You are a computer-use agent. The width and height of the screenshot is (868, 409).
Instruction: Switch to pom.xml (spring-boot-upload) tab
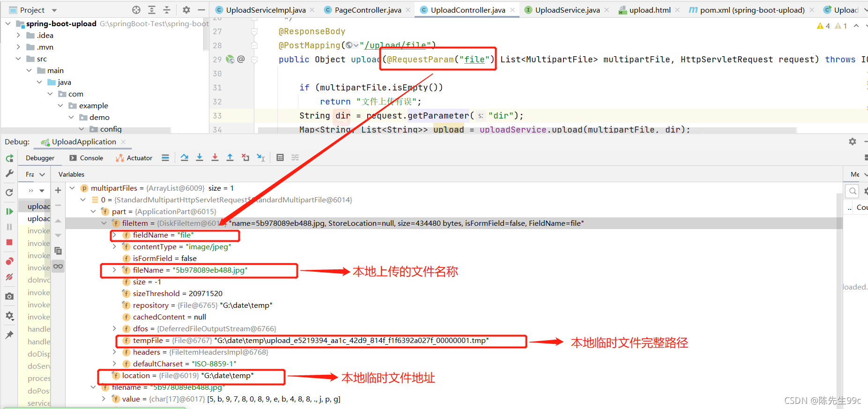[752, 10]
